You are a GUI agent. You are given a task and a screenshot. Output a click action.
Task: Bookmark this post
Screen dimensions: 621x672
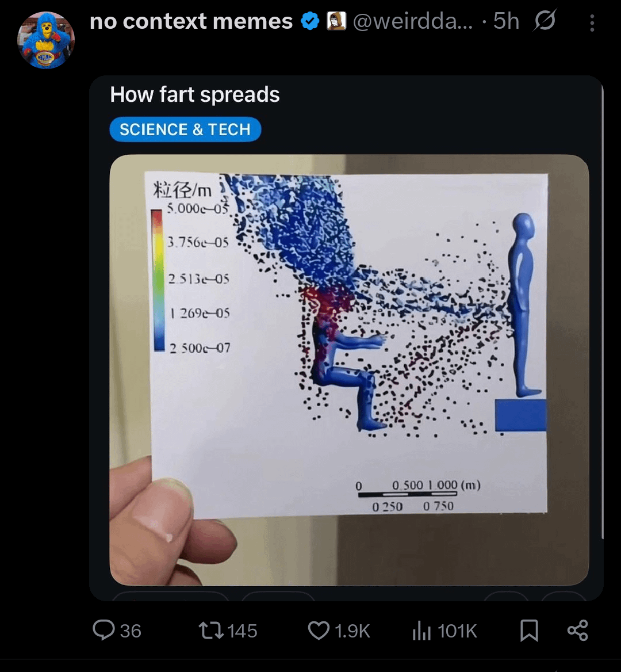(x=529, y=631)
